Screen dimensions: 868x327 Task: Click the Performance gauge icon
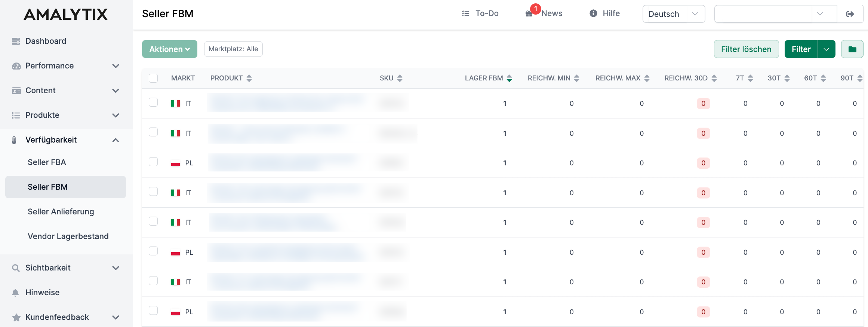16,66
